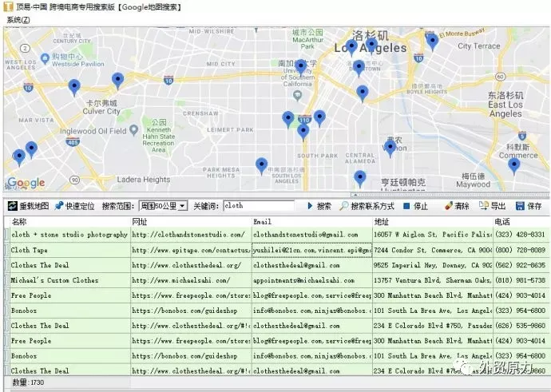
Task: Click the map pin near City Terrace
Action: point(432,42)
